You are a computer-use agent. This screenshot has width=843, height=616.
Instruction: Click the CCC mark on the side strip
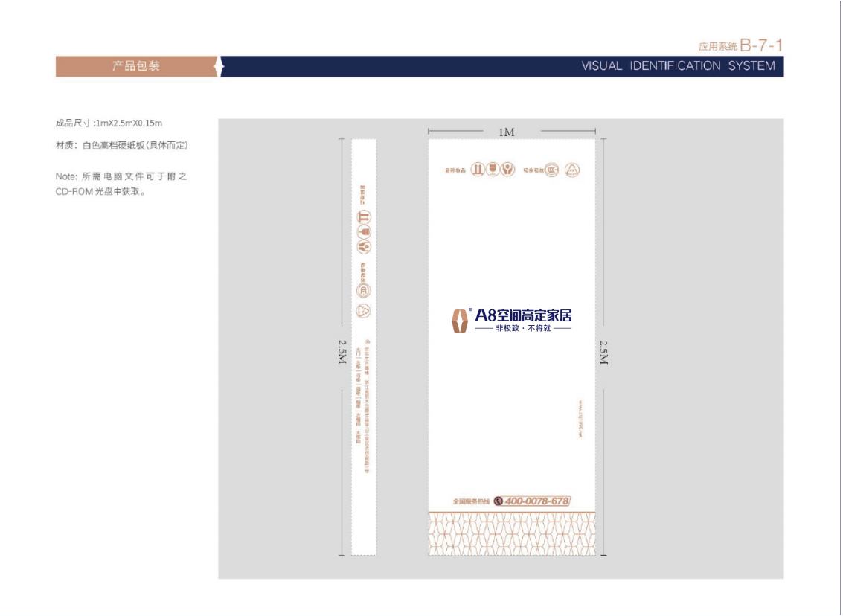click(x=364, y=291)
